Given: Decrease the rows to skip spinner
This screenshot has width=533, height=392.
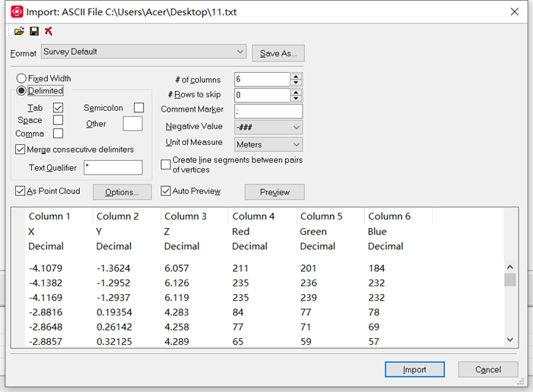Looking at the screenshot, I should coord(296,99).
